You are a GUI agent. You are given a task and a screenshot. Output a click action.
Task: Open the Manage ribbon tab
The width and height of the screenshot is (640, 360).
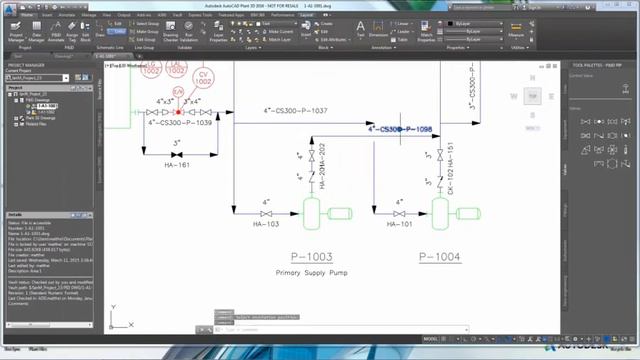click(89, 15)
